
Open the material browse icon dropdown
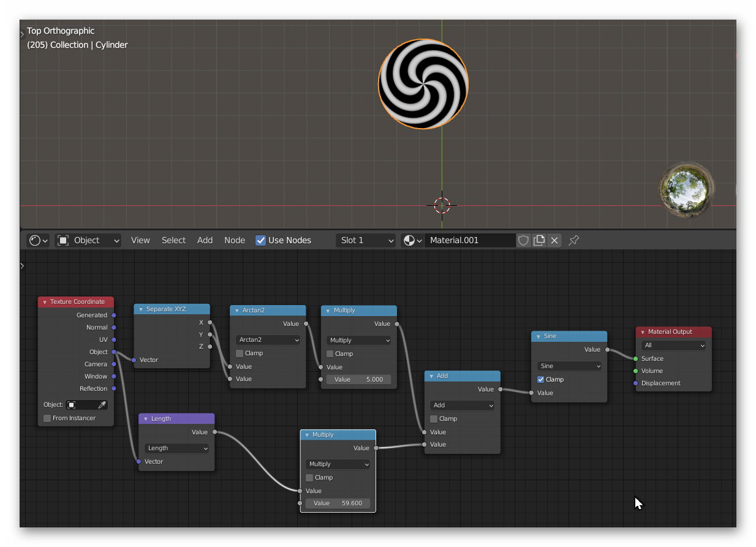(x=412, y=240)
